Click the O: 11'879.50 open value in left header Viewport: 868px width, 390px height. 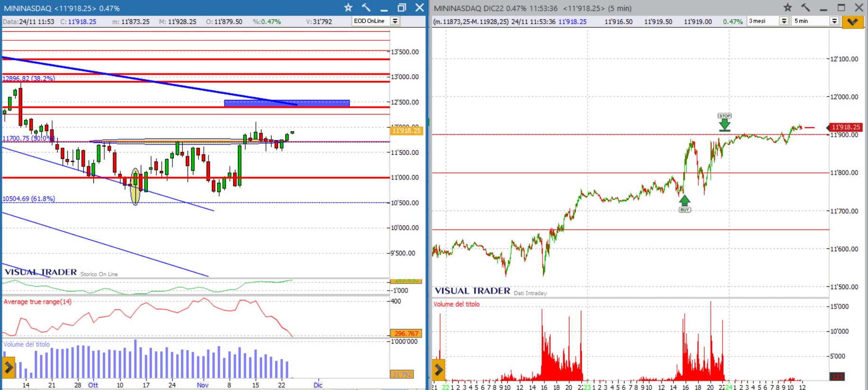(224, 22)
